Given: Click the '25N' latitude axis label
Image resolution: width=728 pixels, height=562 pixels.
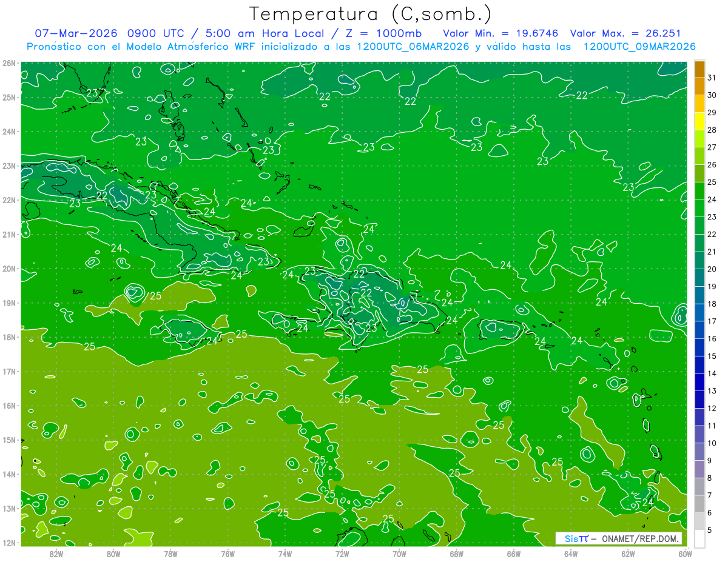Looking at the screenshot, I should (x=9, y=97).
